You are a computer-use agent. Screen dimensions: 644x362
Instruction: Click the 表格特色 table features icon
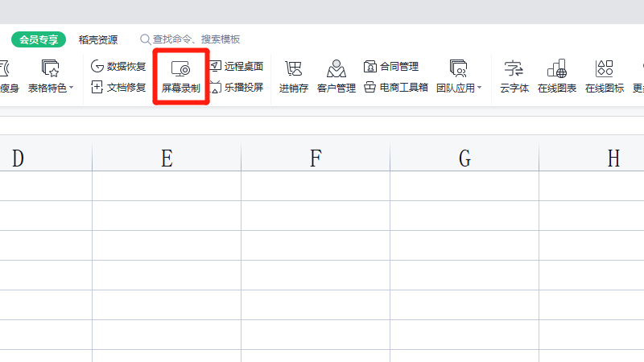pyautogui.click(x=50, y=68)
